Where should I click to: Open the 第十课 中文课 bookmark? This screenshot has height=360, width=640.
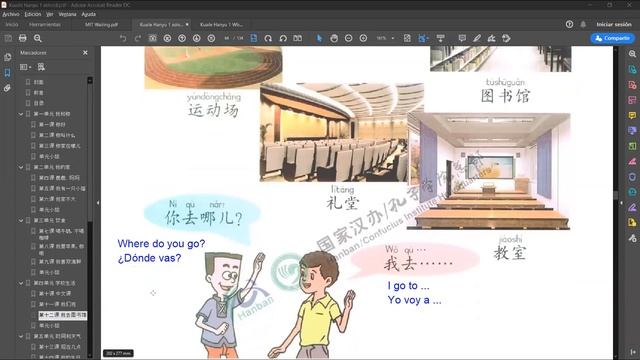55,293
